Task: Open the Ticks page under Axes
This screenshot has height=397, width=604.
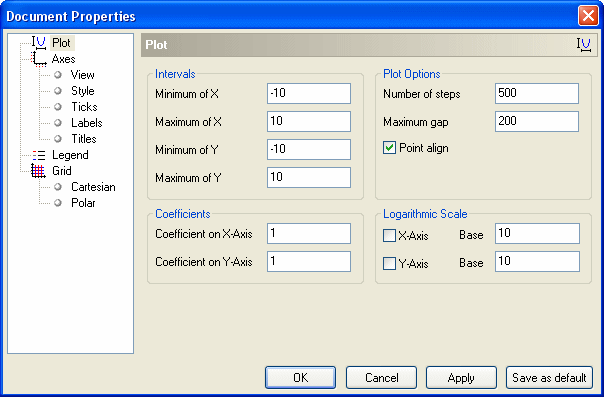Action: coord(84,107)
